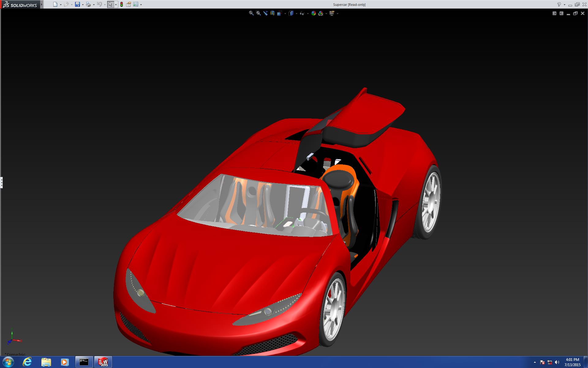Click the Zoom to Fit icon
The height and width of the screenshot is (368, 588).
(251, 13)
